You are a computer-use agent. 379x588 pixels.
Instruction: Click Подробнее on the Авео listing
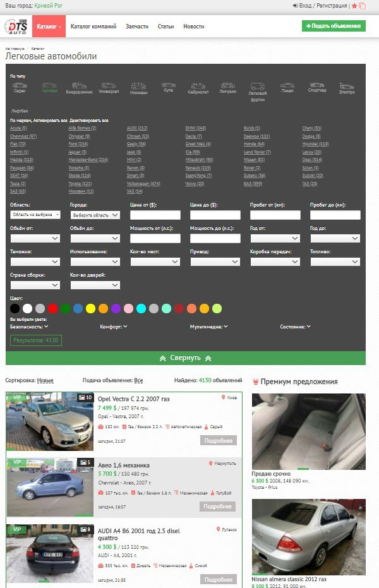click(217, 507)
